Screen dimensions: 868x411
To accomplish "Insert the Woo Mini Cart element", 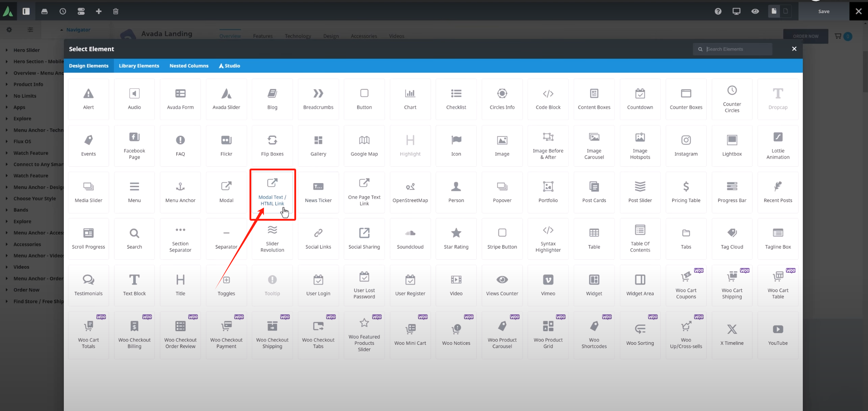I will [x=410, y=335].
